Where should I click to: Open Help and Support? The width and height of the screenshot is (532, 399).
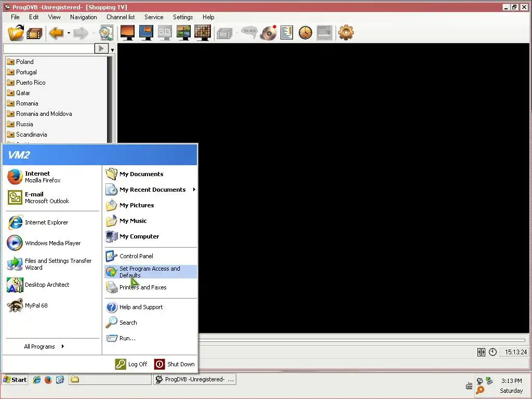(x=151, y=307)
